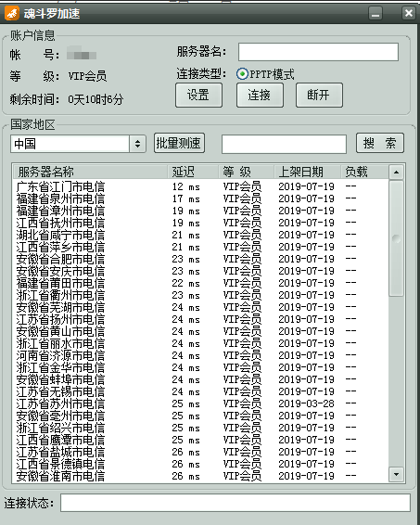Click the scrollbar up arrow

click(396, 173)
